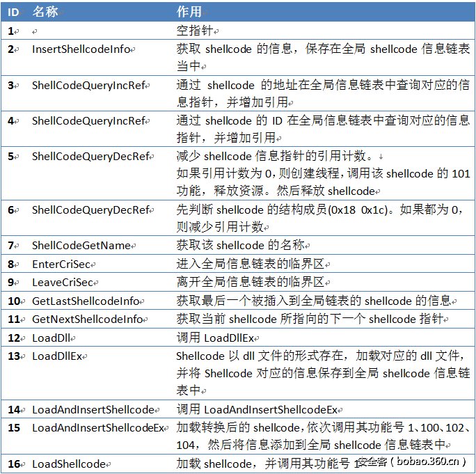Image resolution: width=476 pixels, height=474 pixels.
Task: Select the ID cell '6'
Action: [x=10, y=210]
